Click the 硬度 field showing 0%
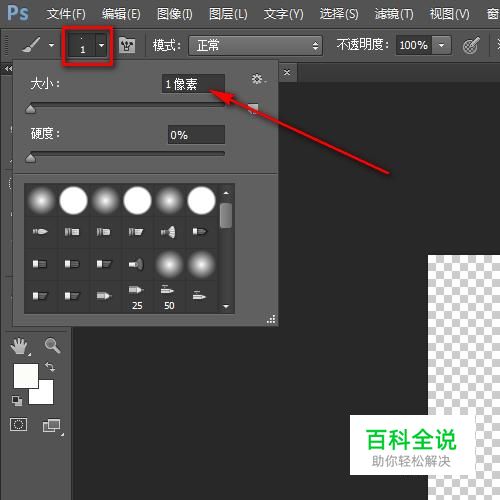The width and height of the screenshot is (500, 500). click(x=196, y=135)
